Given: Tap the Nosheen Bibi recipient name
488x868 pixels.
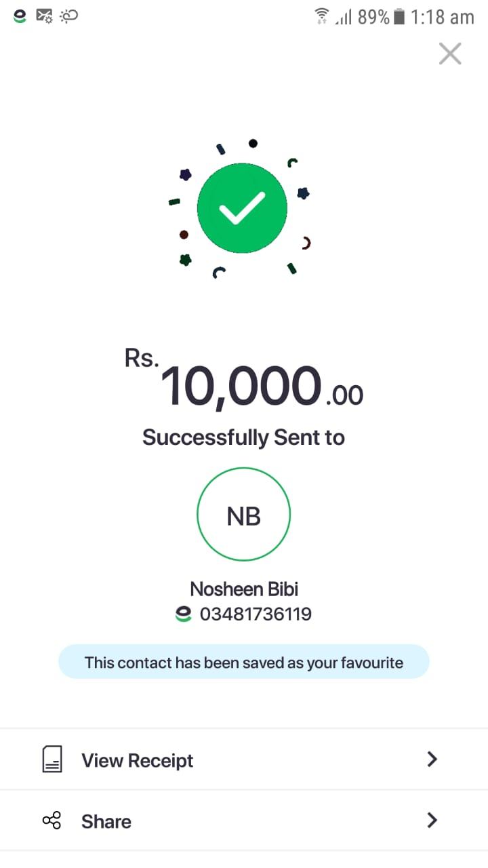Looking at the screenshot, I should [x=245, y=589].
